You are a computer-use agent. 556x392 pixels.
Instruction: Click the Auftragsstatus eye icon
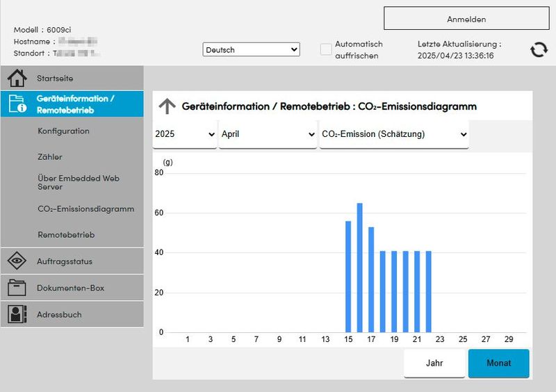[x=17, y=261]
